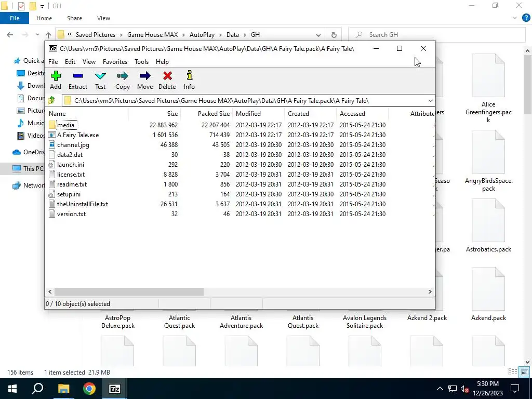The image size is (532, 399).
Task: Open Quick Access Toolbar customize dropdown
Action: tap(42, 6)
